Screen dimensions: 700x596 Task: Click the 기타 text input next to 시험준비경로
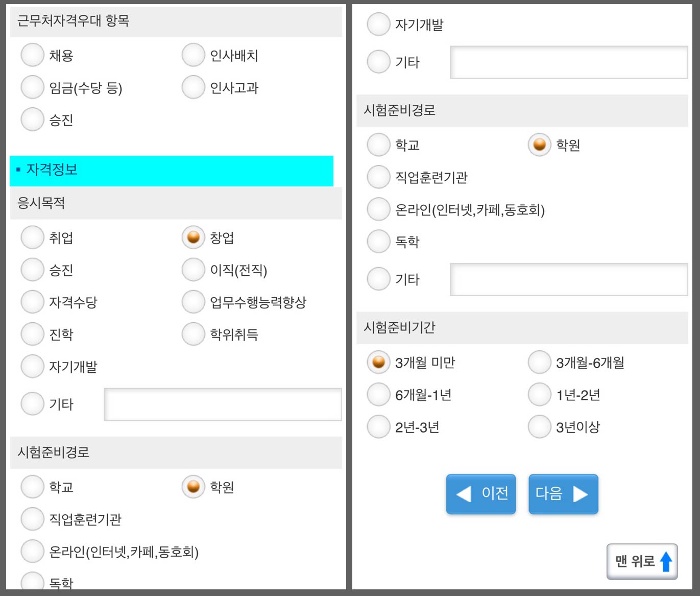[x=569, y=279]
